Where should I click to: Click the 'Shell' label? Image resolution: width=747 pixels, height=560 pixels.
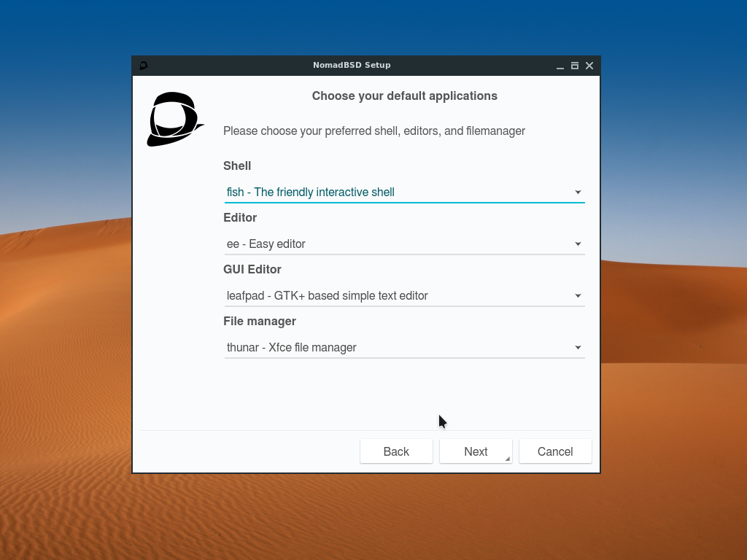click(x=237, y=166)
